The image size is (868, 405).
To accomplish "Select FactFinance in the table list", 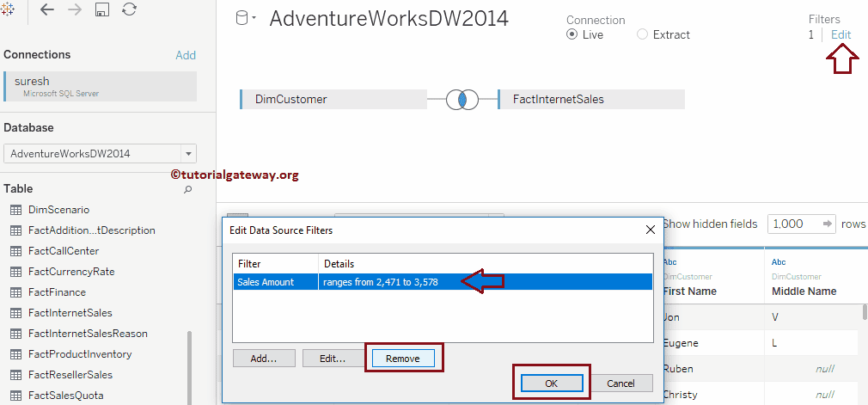I will [x=57, y=292].
